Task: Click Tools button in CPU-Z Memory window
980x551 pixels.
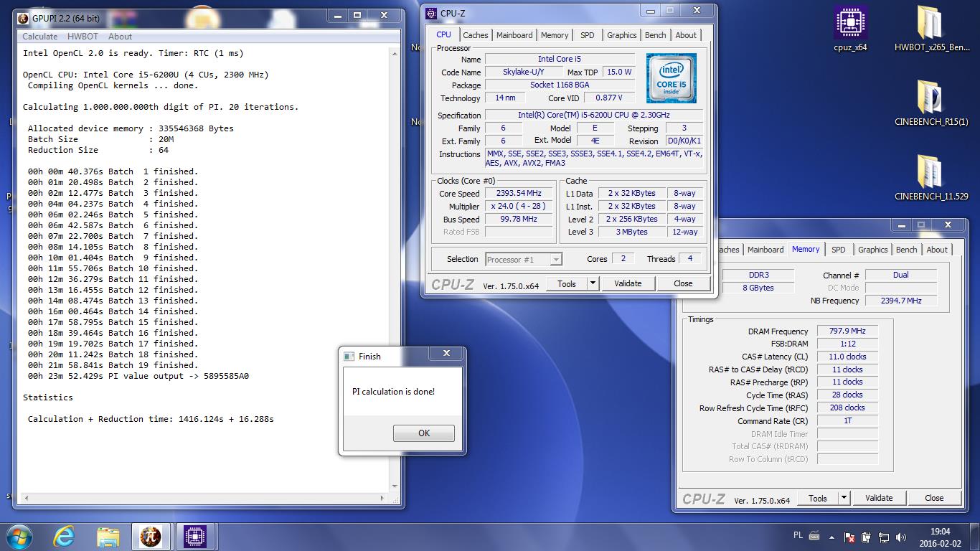Action: pos(818,498)
